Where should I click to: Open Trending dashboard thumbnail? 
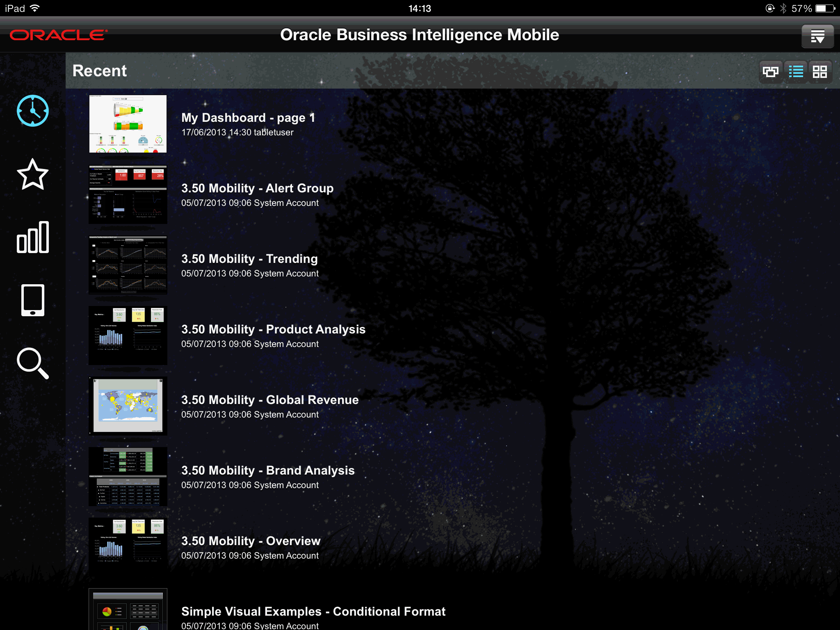(x=128, y=265)
